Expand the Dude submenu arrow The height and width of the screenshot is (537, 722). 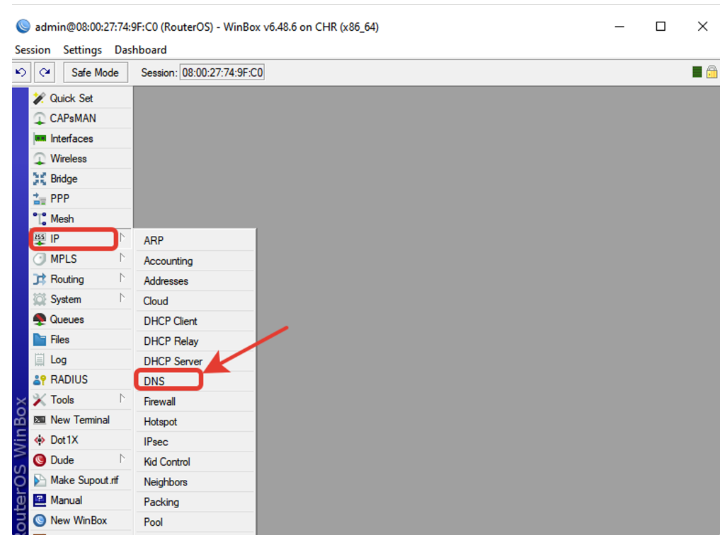tap(122, 459)
